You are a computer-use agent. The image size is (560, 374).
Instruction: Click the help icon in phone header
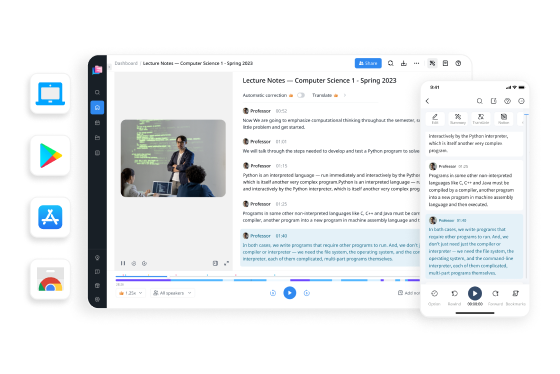pos(508,101)
